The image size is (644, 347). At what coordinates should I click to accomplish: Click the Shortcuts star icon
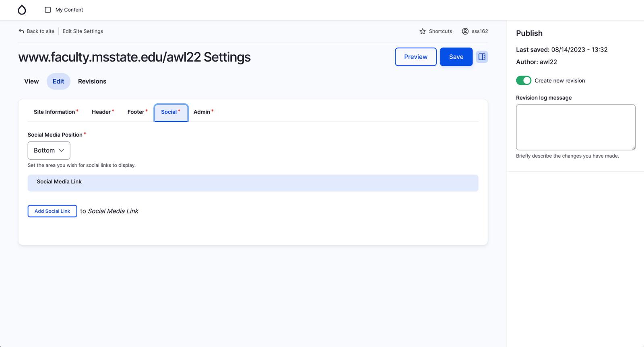[422, 31]
